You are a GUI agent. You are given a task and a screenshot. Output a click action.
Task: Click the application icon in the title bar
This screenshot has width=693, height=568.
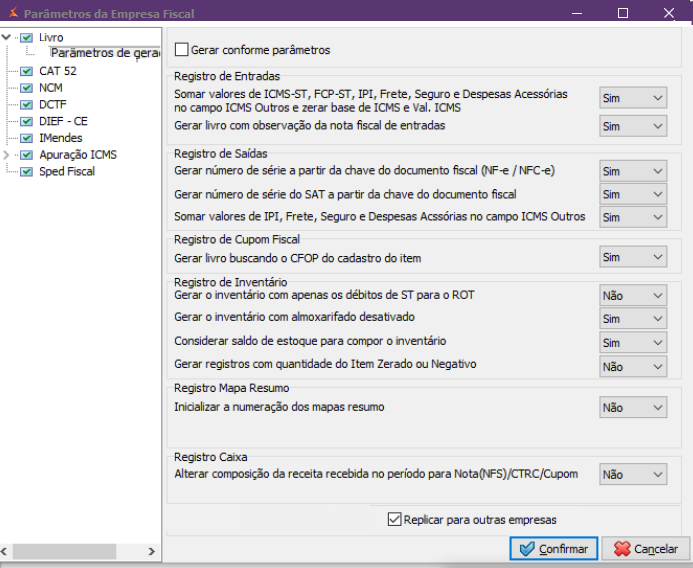(x=13, y=13)
